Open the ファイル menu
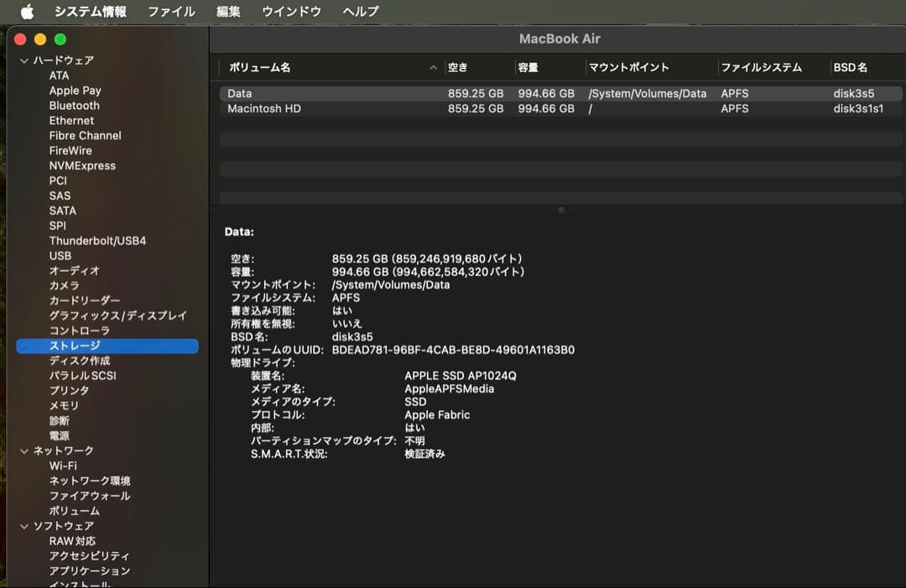906x588 pixels. coord(171,12)
